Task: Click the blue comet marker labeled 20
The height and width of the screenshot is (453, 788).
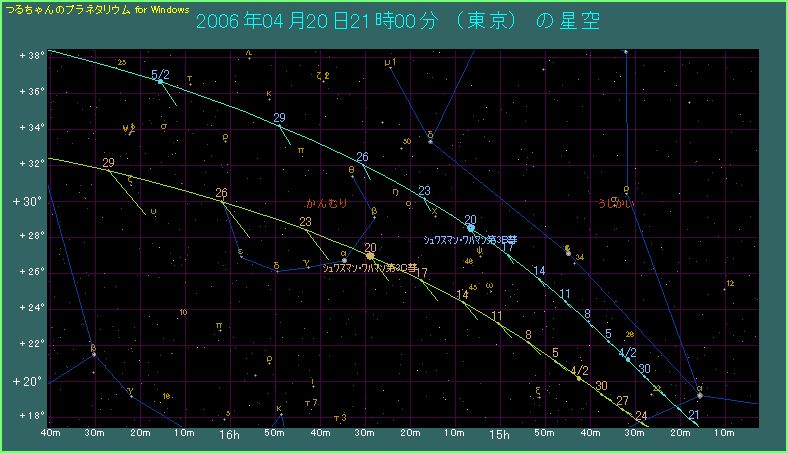Action: 471,228
